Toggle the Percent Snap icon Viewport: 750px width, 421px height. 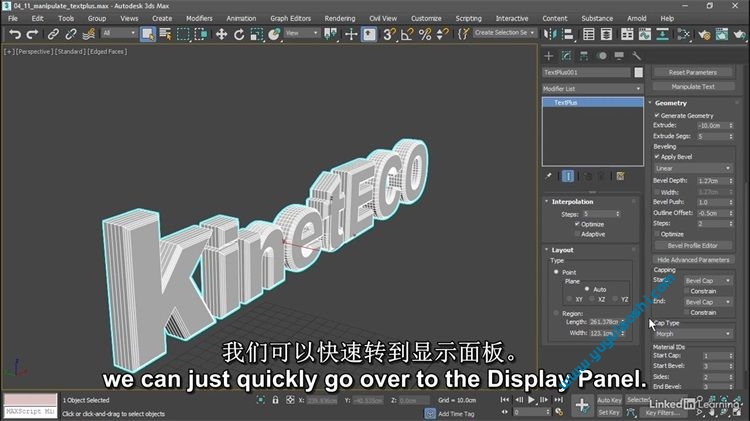pos(425,34)
